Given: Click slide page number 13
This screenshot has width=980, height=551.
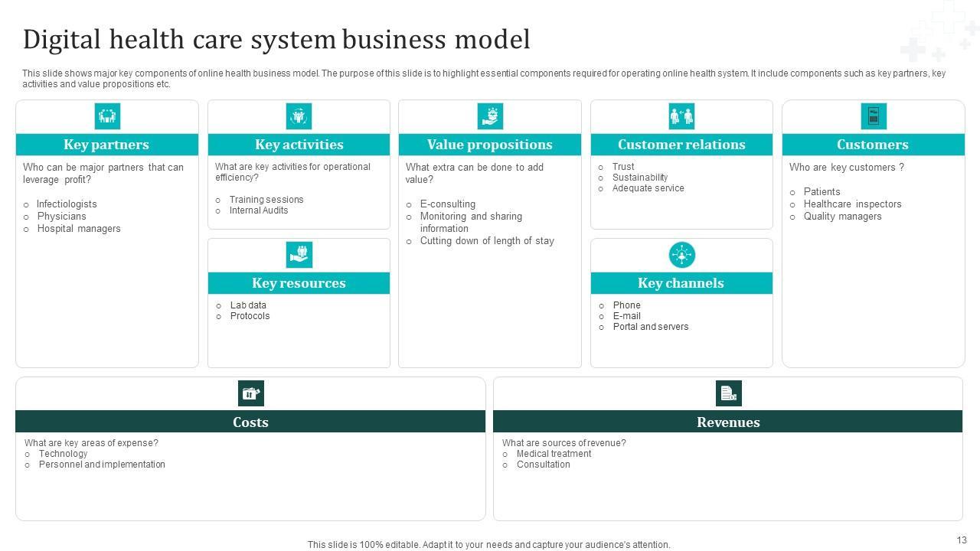Looking at the screenshot, I should (x=962, y=540).
